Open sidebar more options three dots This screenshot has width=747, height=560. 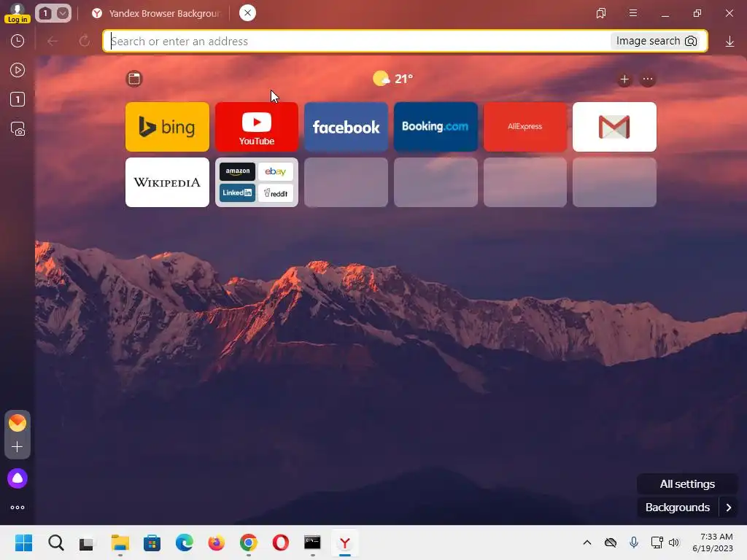(x=18, y=507)
